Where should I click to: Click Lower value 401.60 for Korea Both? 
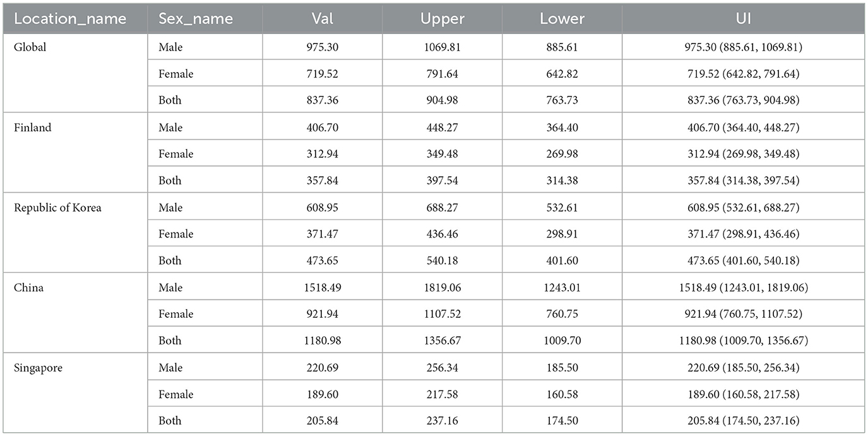562,260
